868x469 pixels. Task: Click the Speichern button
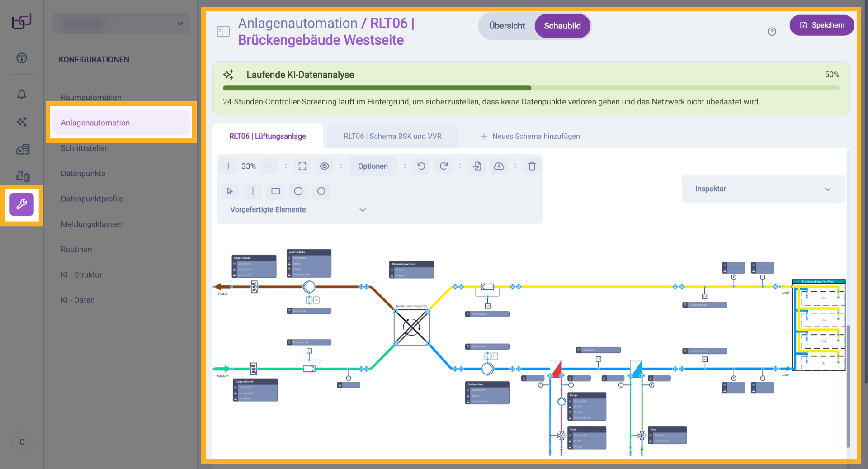pos(821,25)
